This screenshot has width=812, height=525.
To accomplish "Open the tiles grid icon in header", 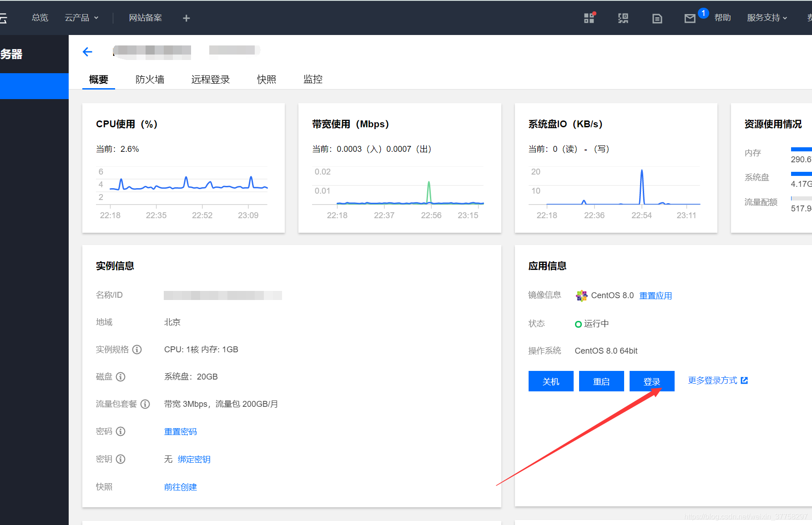I will pos(589,18).
